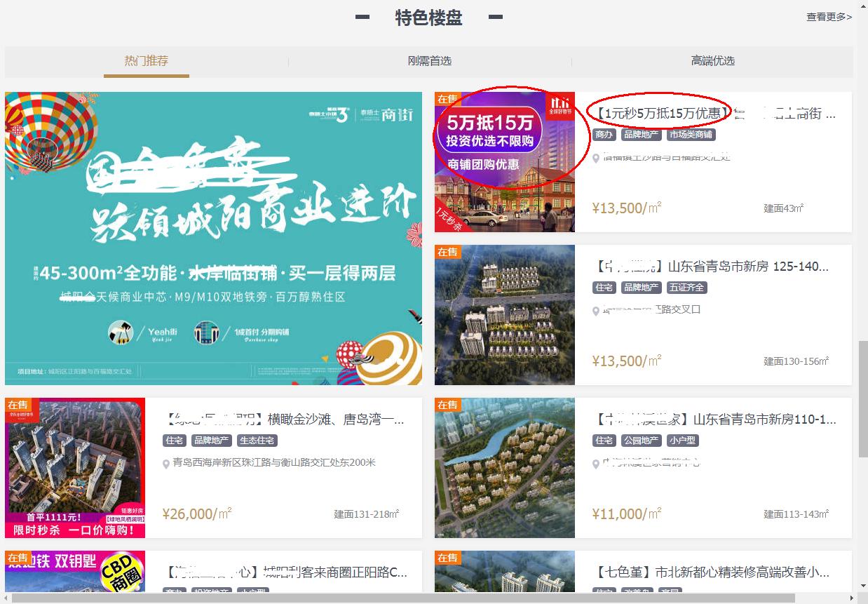Click the 公园地产 tag
This screenshot has height=604, width=868.
(642, 440)
